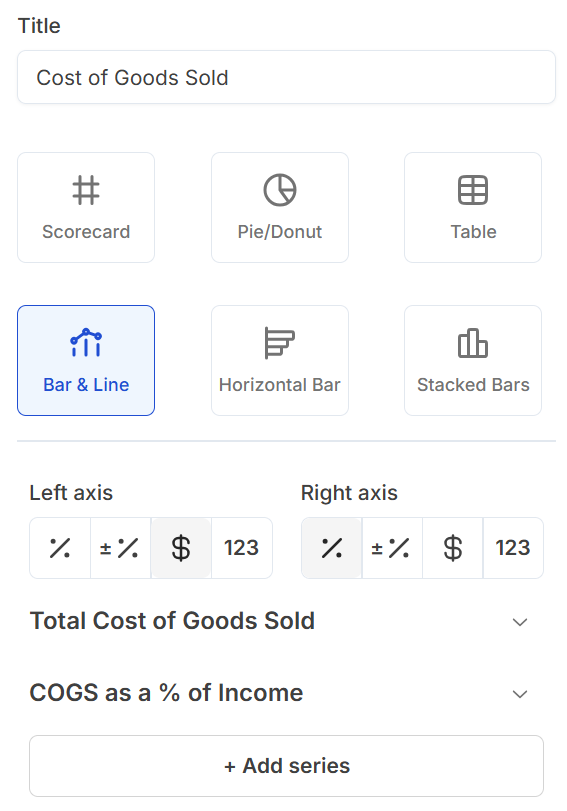567x811 pixels.
Task: Set left axis to percent format
Action: [60, 548]
